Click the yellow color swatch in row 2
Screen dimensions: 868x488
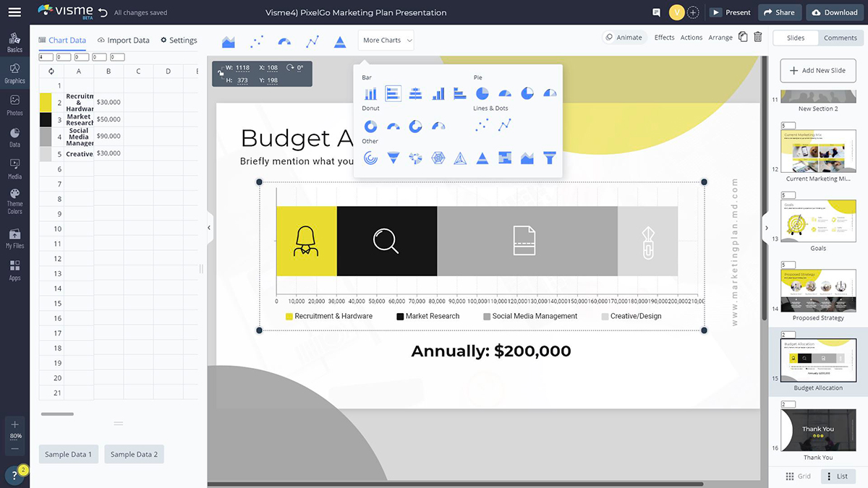(x=46, y=102)
